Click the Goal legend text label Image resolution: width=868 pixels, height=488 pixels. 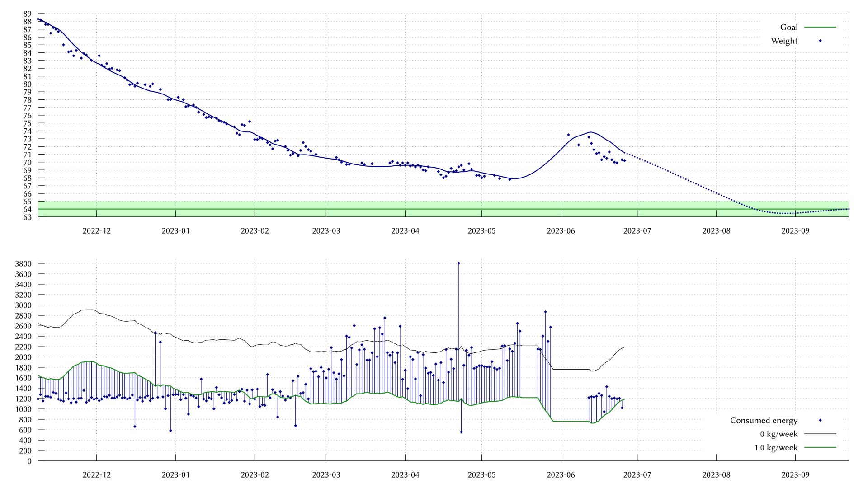coord(788,28)
